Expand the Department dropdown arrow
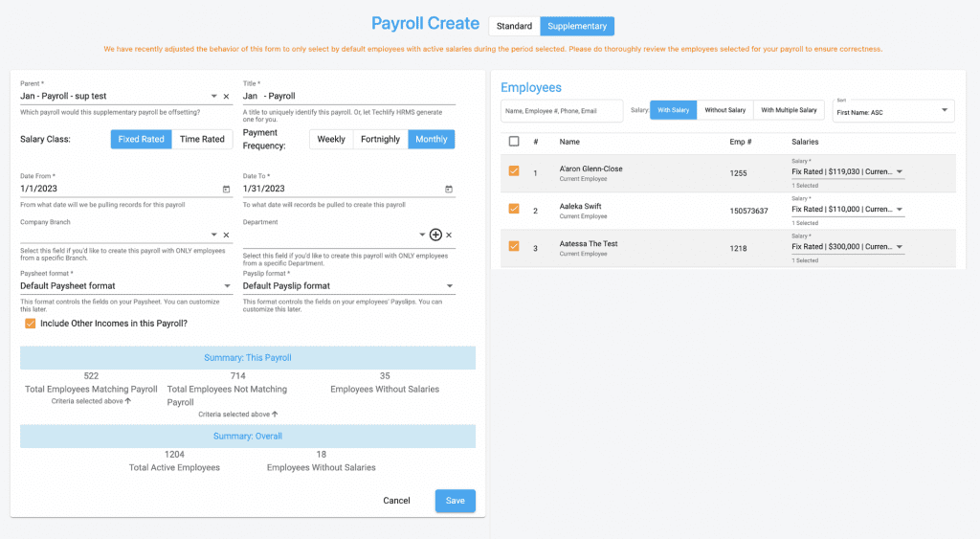Viewport: 980px width, 539px height. click(x=422, y=235)
